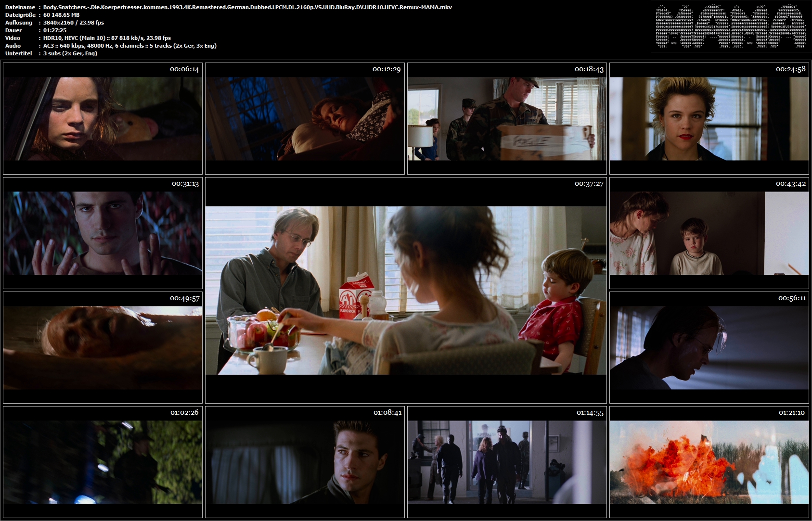The width and height of the screenshot is (812, 521).
Task: Open the hallway crowd frame at 01:14:55
Action: pyautogui.click(x=507, y=462)
